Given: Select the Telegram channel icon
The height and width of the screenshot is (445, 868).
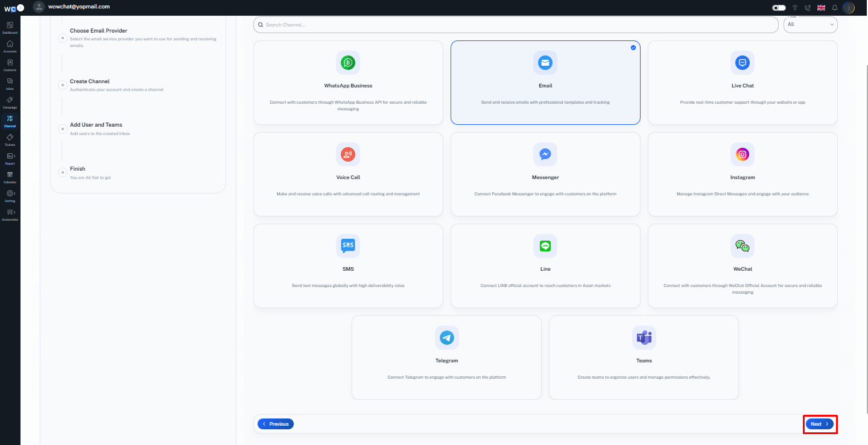Looking at the screenshot, I should pos(447,338).
